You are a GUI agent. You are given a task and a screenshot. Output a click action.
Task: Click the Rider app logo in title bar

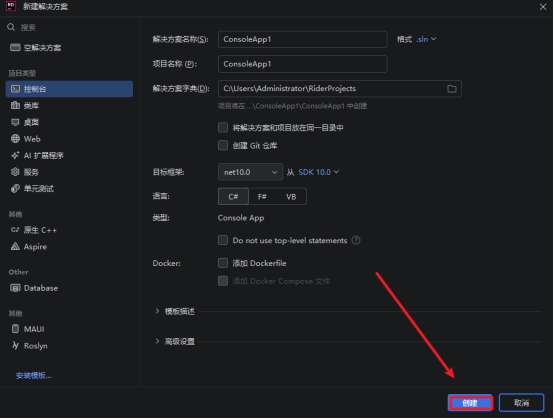pyautogui.click(x=11, y=6)
